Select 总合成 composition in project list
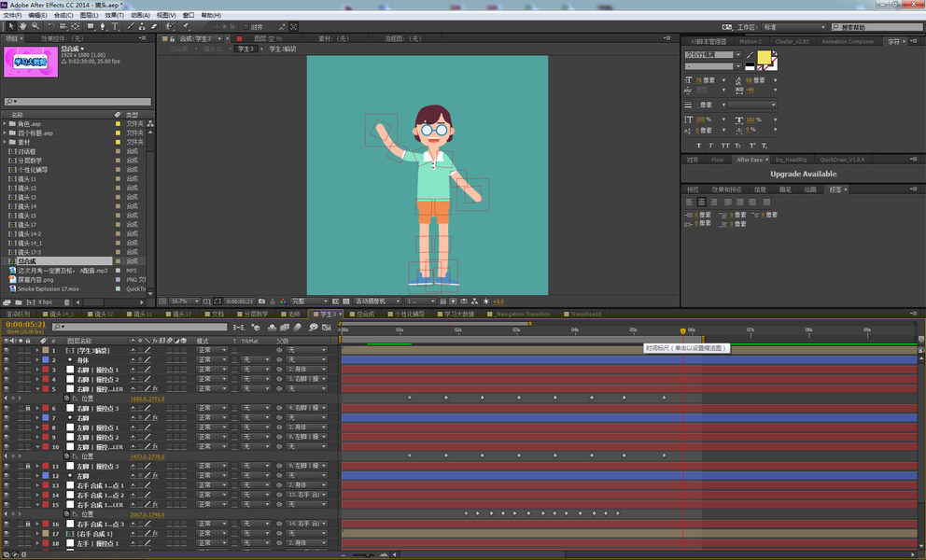This screenshot has width=926, height=560. (26, 261)
